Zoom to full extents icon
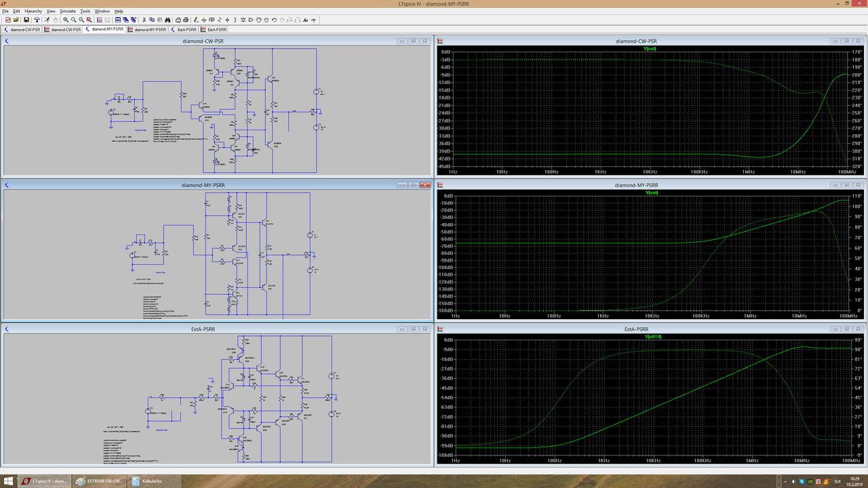This screenshot has height=488, width=868. tap(89, 20)
